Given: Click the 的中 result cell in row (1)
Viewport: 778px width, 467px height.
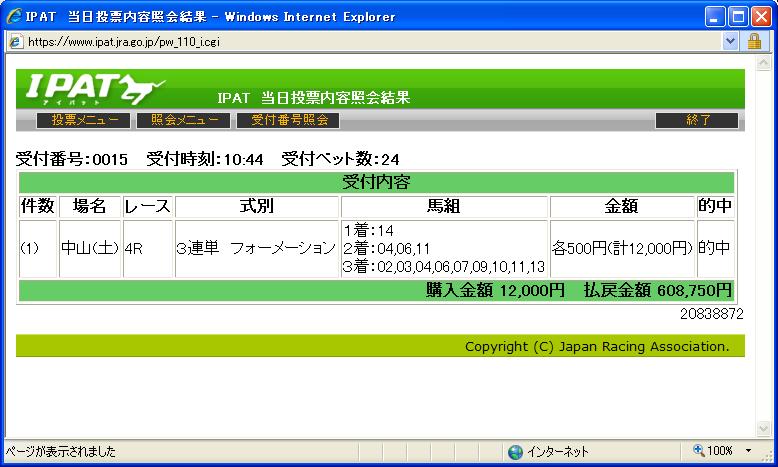Looking at the screenshot, I should point(715,248).
